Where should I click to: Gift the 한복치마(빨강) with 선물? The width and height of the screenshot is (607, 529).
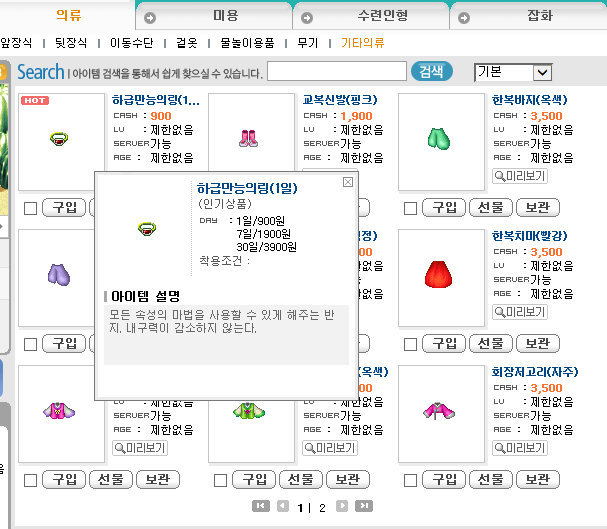point(491,344)
